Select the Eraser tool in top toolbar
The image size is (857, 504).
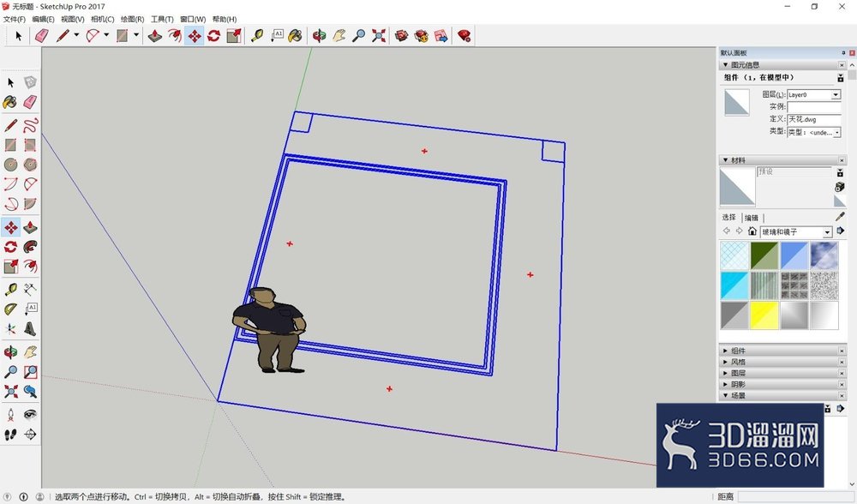[42, 35]
